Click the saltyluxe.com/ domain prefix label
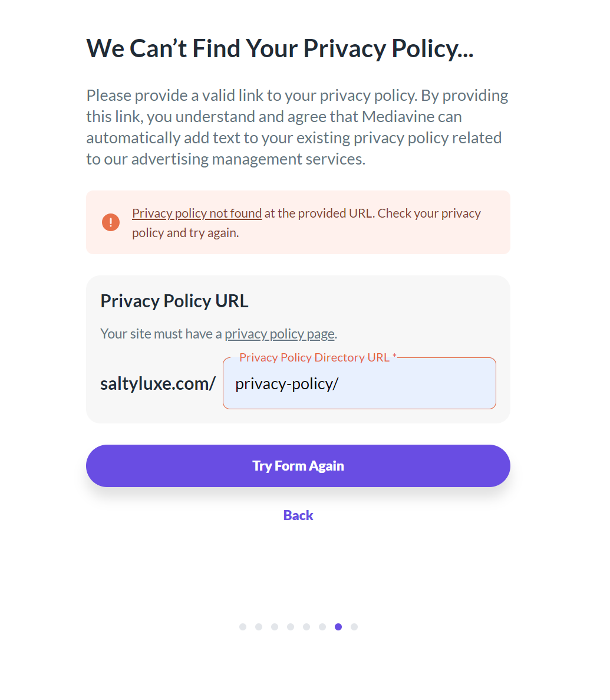610x700 pixels. point(158,384)
